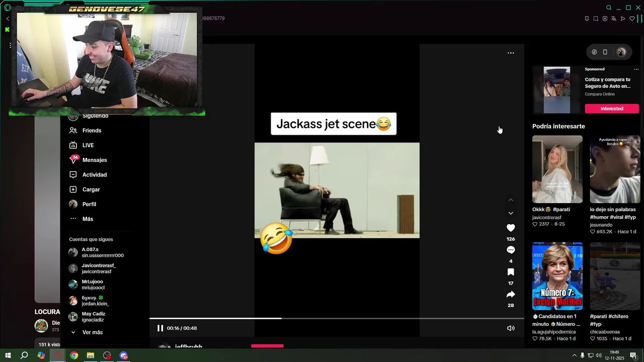Viewport: 644px width, 362px height.
Task: Open File Explorer from the taskbar
Action: 91,355
